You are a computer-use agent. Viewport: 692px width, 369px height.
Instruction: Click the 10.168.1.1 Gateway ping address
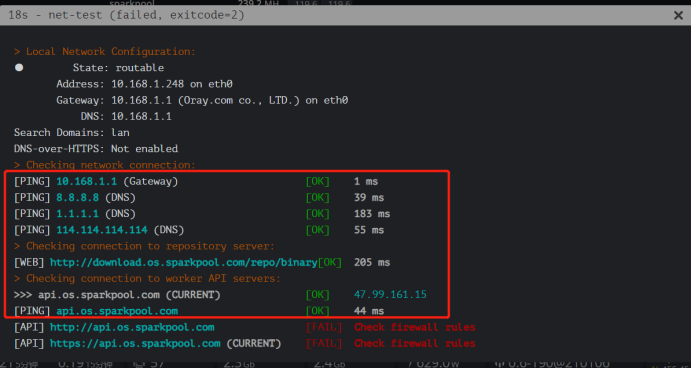(x=86, y=181)
